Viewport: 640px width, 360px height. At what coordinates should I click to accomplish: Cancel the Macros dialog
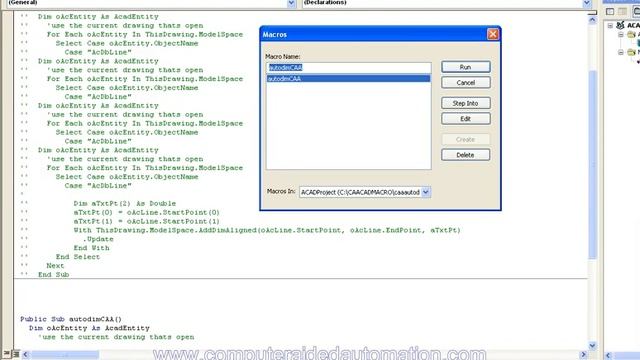point(465,82)
